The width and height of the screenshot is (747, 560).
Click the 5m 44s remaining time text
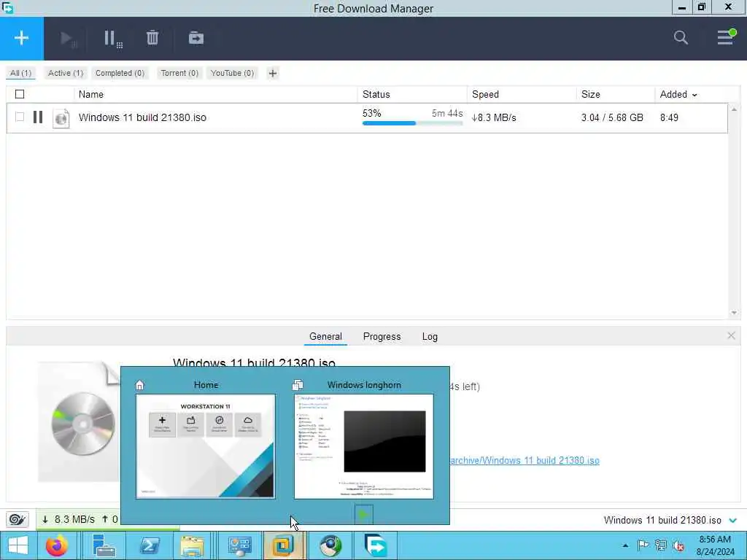[447, 113]
